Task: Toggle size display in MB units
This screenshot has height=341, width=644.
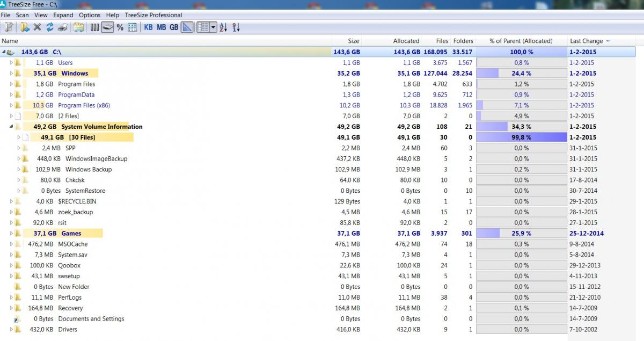Action: [x=161, y=27]
